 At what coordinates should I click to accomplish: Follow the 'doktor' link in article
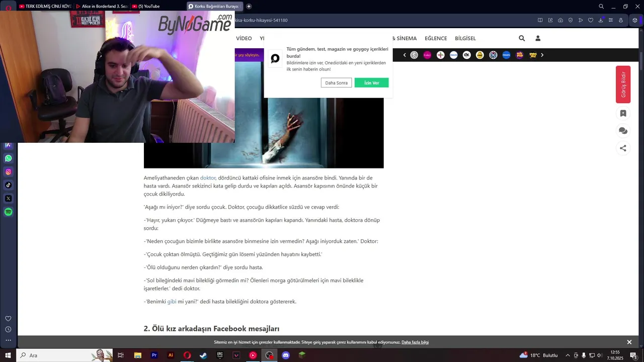pyautogui.click(x=208, y=178)
